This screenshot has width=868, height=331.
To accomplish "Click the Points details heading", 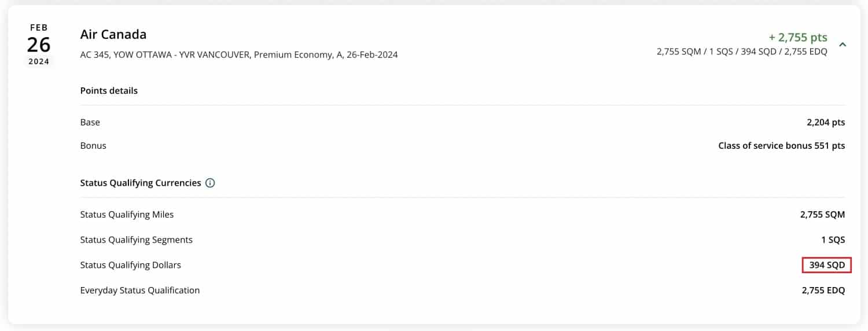I will click(x=109, y=90).
